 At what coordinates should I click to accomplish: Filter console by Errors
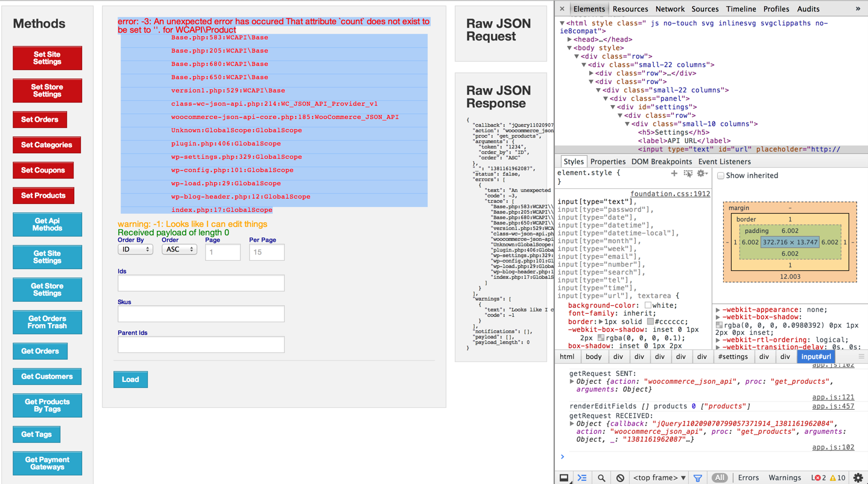(749, 478)
